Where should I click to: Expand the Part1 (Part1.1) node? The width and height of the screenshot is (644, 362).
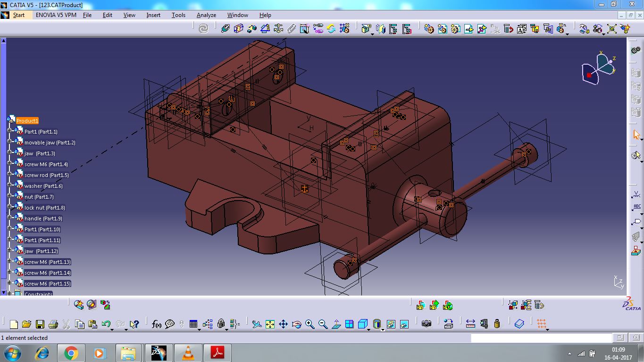coord(9,131)
